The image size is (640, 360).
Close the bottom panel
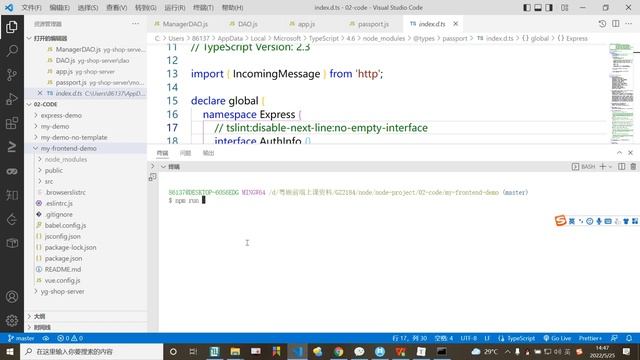[631, 153]
